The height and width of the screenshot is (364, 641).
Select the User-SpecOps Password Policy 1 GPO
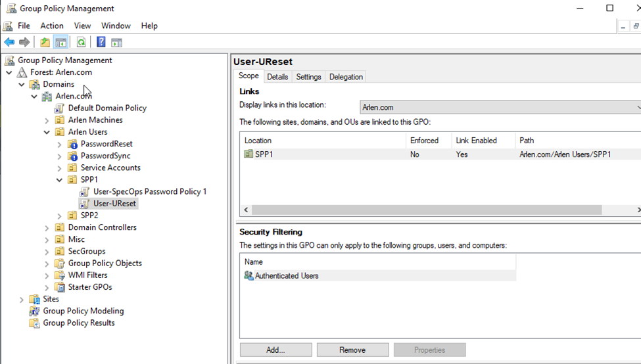pyautogui.click(x=150, y=192)
